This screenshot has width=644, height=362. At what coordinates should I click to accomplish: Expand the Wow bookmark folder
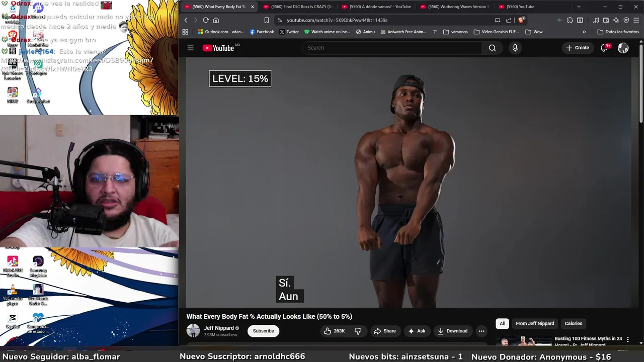point(534,32)
